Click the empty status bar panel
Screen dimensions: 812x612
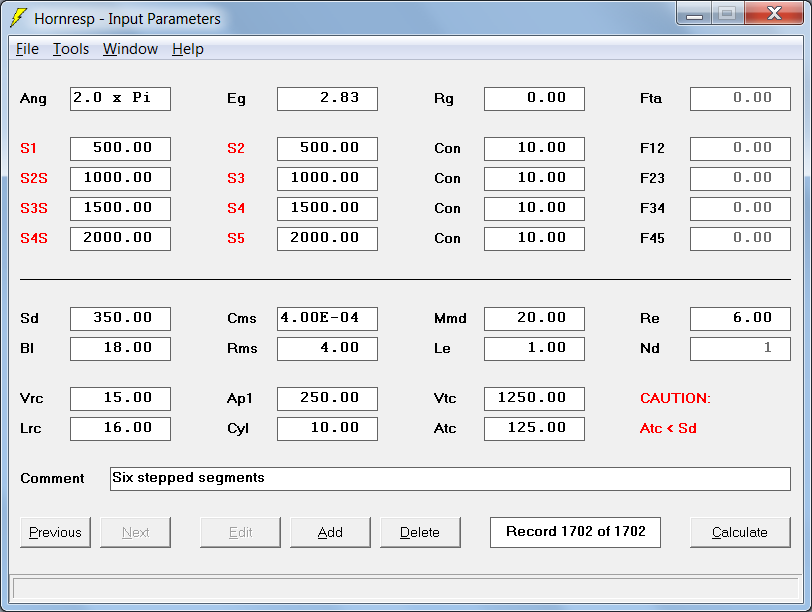click(405, 589)
